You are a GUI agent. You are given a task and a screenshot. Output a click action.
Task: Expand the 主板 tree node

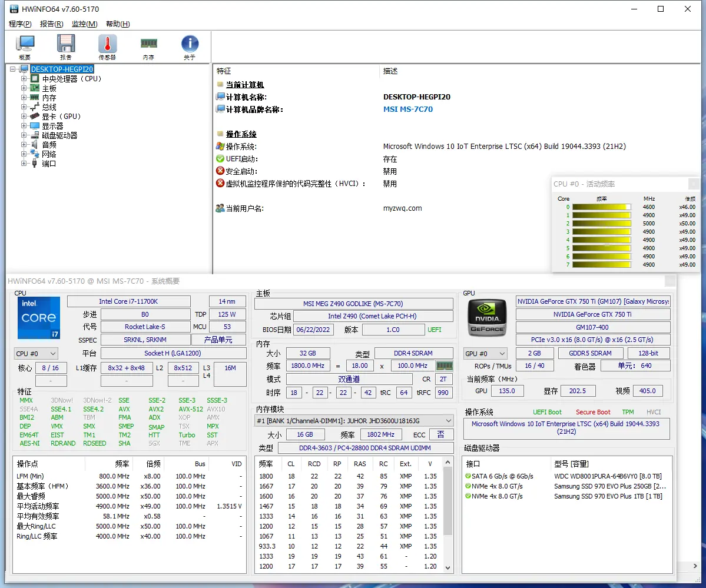(x=24, y=88)
